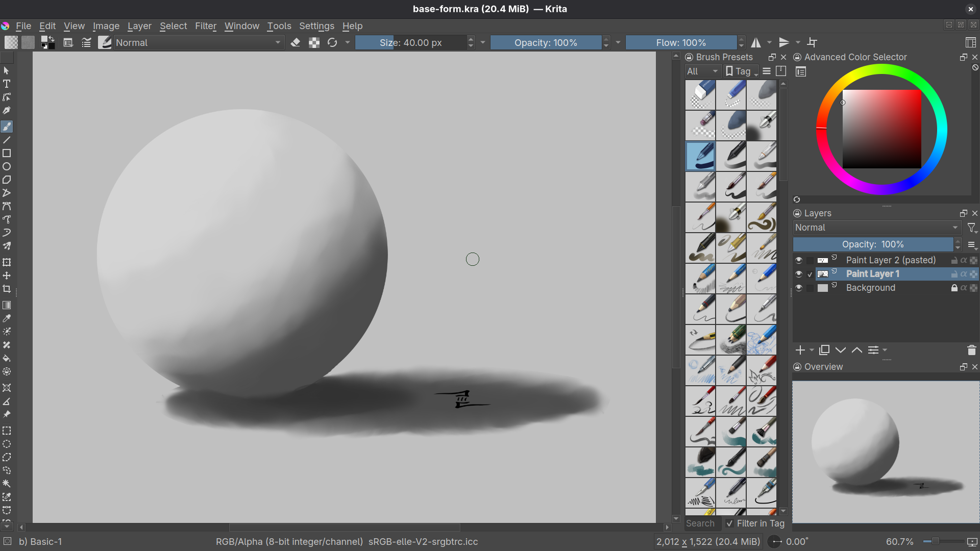Select the Text tool in toolbox

[x=7, y=84]
